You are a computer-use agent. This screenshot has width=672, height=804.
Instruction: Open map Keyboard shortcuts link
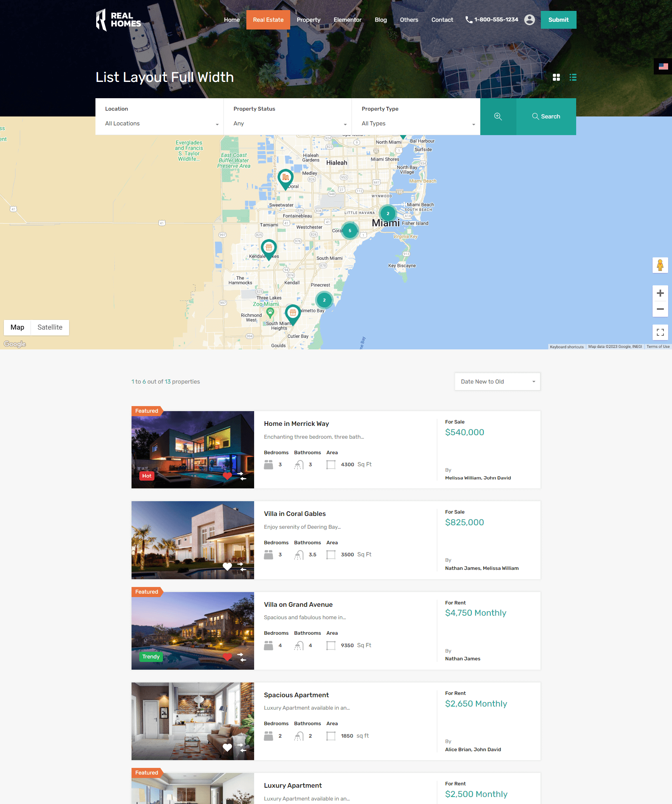pos(567,347)
